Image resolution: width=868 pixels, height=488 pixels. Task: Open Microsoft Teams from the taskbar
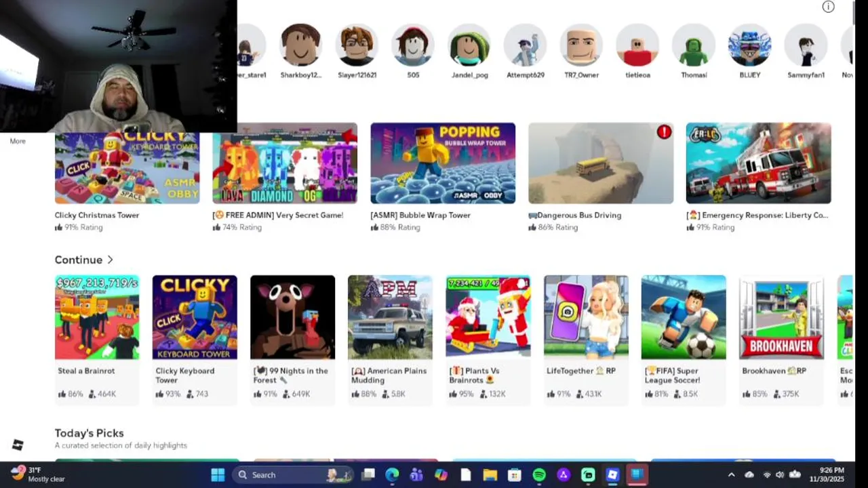tap(416, 474)
